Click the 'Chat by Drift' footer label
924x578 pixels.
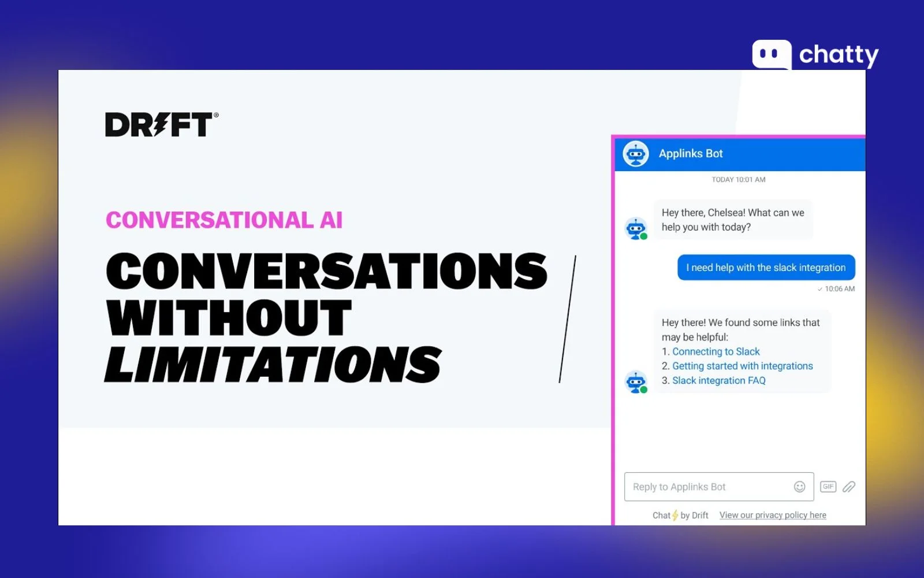coord(680,515)
